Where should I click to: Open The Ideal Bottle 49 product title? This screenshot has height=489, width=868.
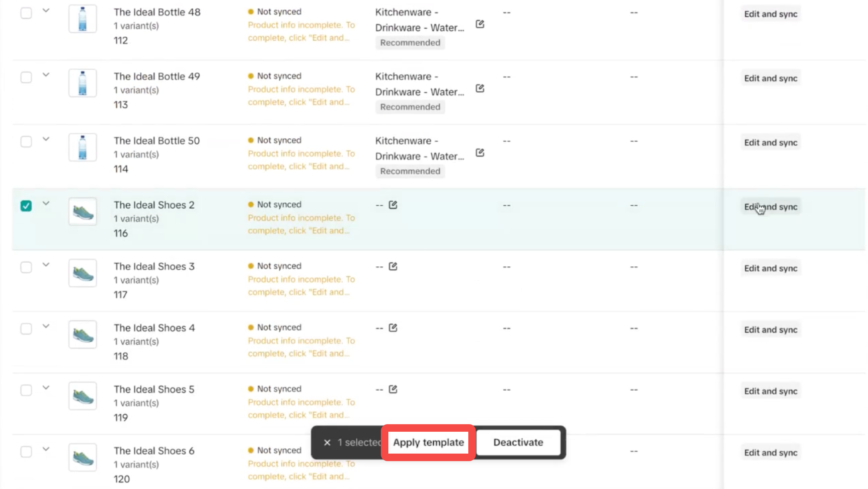pyautogui.click(x=157, y=76)
